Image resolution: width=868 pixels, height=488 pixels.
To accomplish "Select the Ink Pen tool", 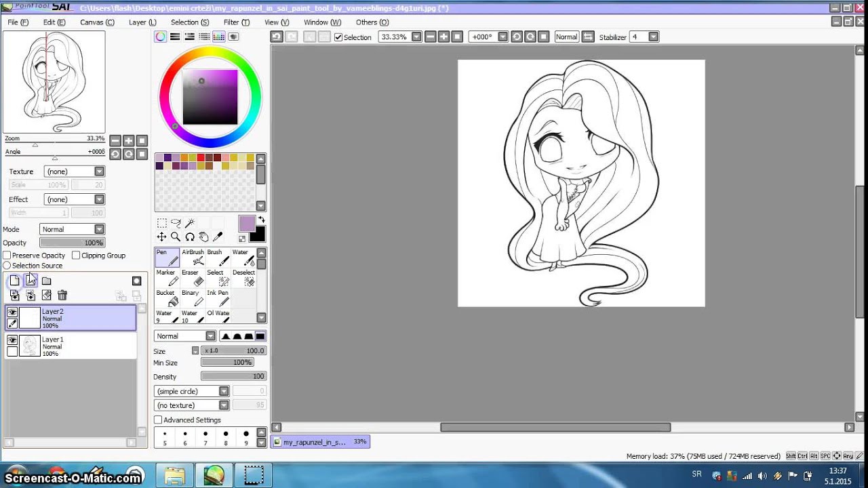I will [218, 299].
